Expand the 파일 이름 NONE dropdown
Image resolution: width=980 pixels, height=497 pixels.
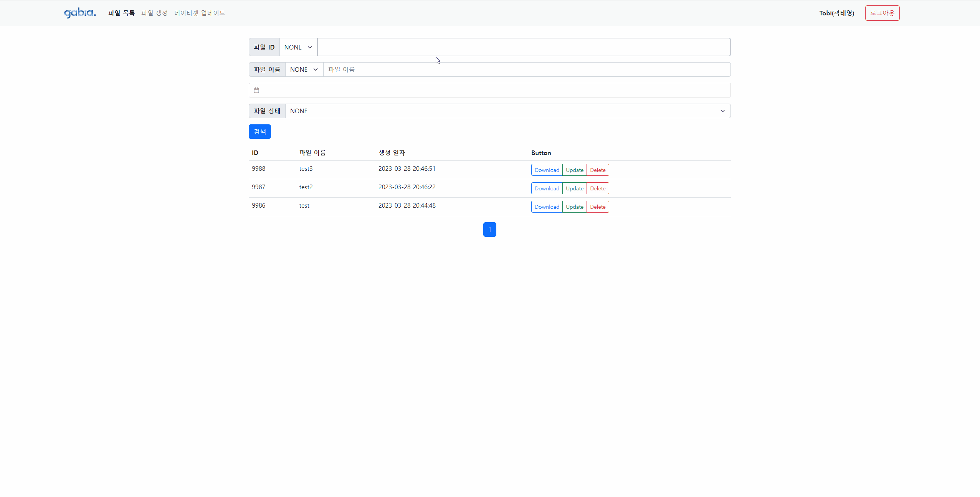point(304,69)
